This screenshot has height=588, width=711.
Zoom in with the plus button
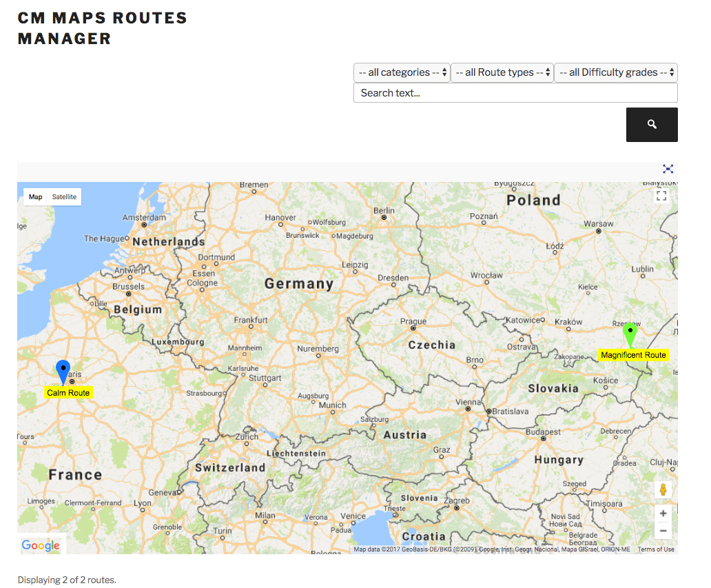pos(663,514)
